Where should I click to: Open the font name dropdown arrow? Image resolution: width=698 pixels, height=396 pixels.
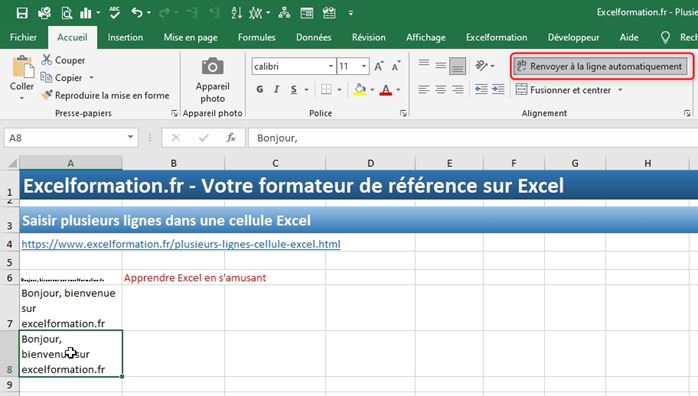coord(331,66)
